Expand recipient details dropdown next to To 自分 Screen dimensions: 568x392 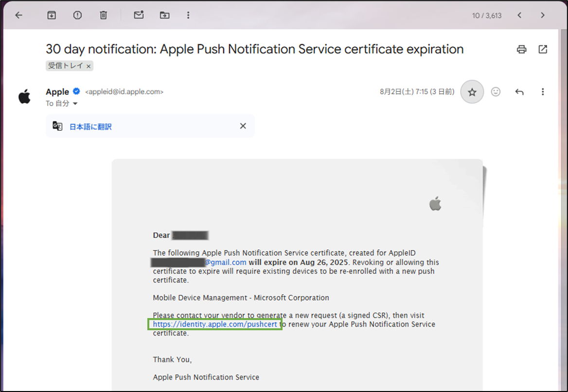(x=75, y=104)
